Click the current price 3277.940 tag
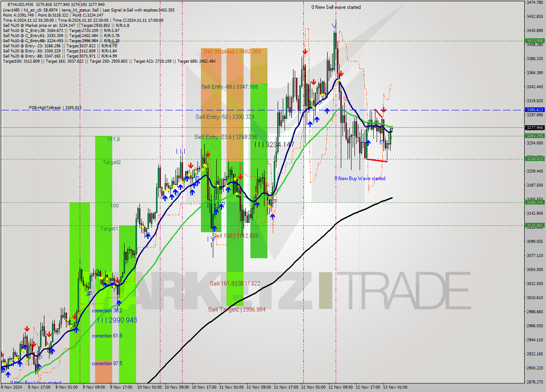This screenshot has width=546, height=392. [534, 127]
